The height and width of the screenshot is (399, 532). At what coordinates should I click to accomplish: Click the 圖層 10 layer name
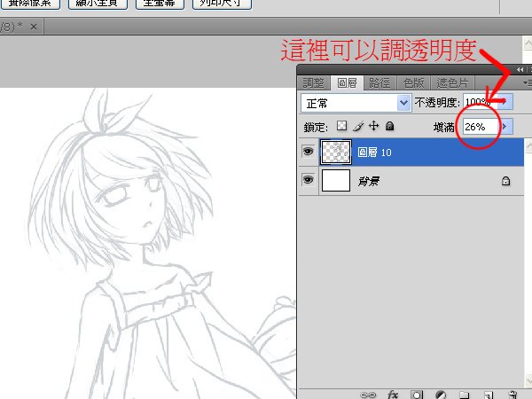point(374,153)
